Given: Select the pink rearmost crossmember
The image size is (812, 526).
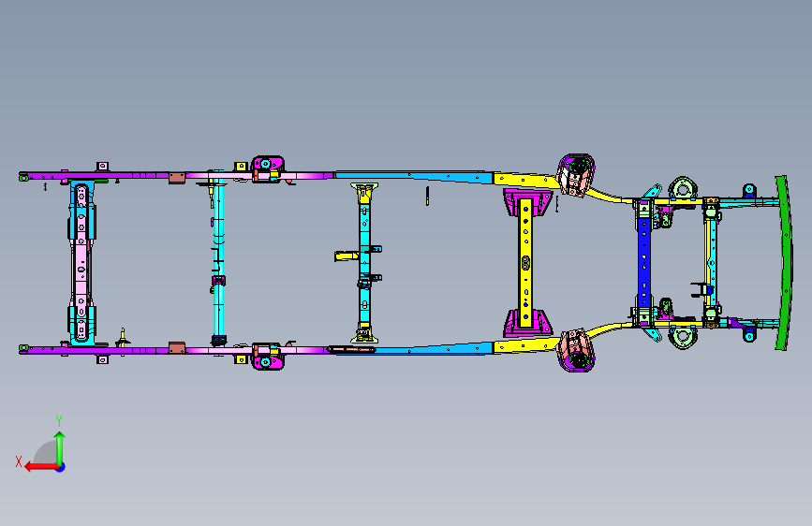Looking at the screenshot, I should 81,263.
